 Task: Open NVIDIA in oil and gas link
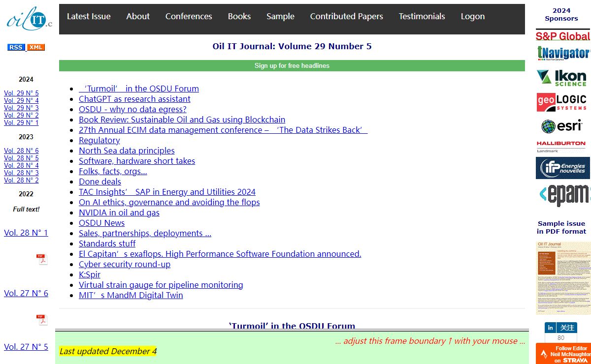119,212
